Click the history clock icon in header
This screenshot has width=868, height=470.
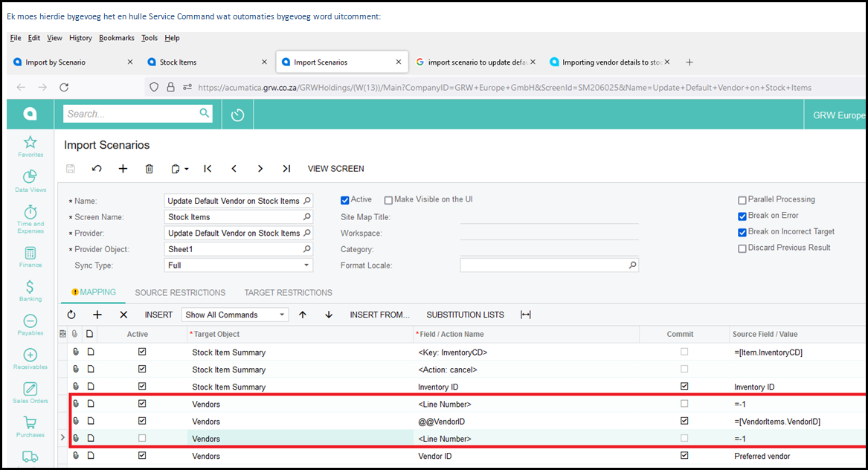tap(237, 115)
